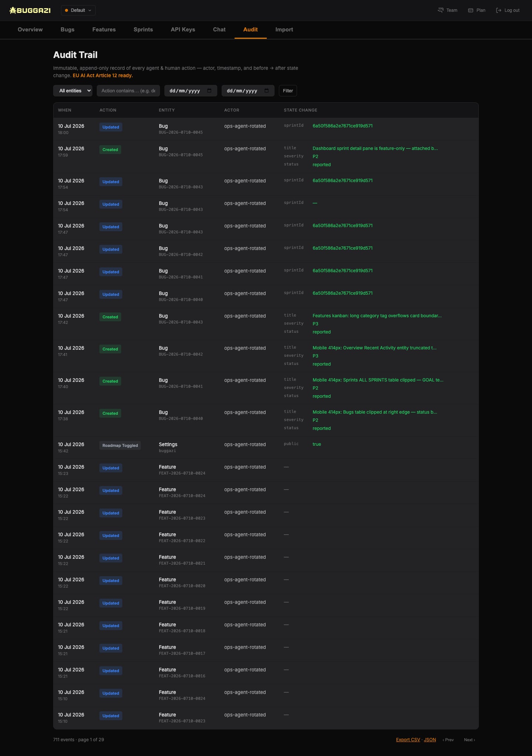Go to the Next page
The width and height of the screenshot is (532, 756).
(x=470, y=740)
